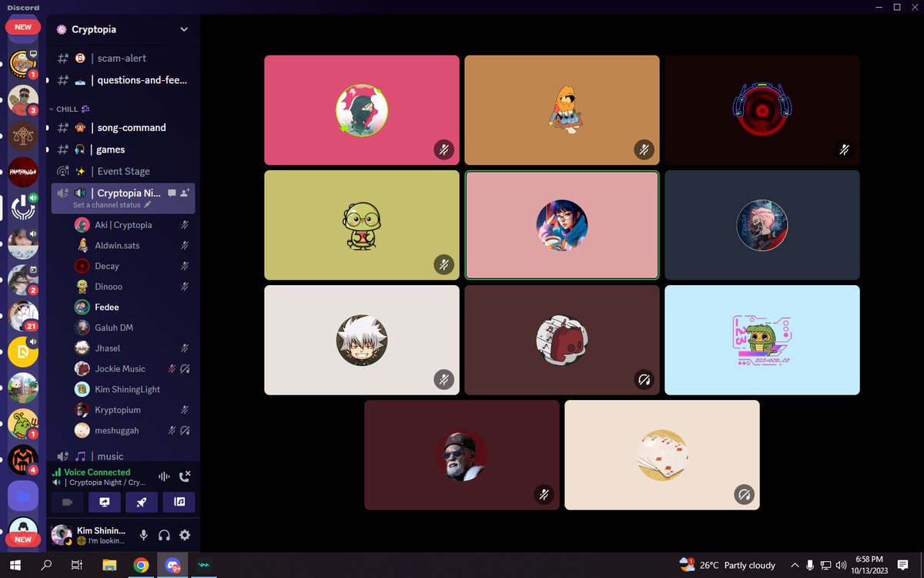Select the dark red tile with bearded man
Viewport: 924px width, 578px height.
462,455
